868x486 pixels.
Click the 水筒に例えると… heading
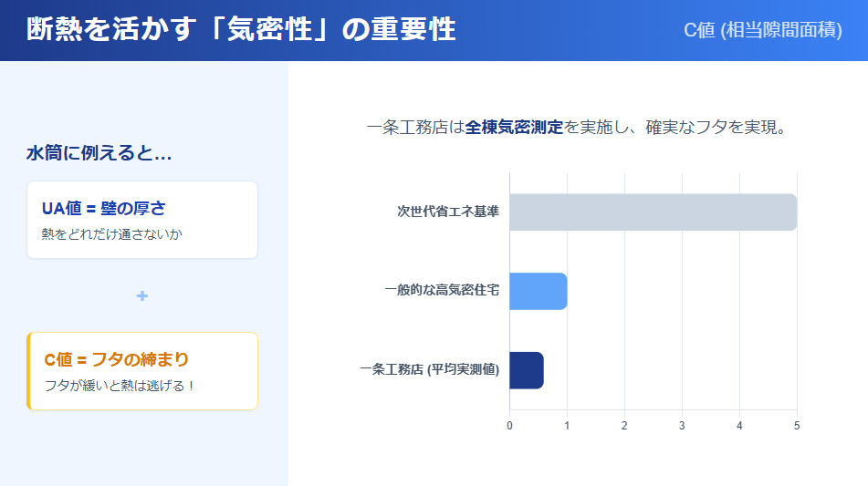[x=99, y=153]
